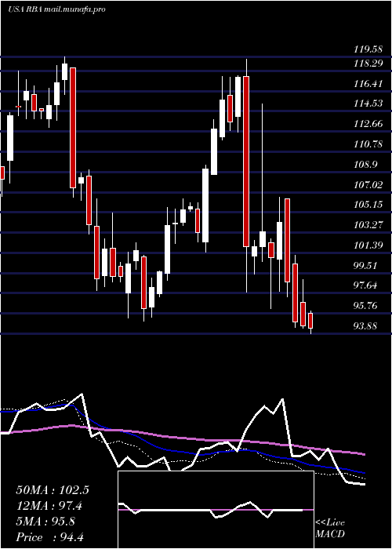Viewport: 392px width, 549px height.
Task: Click the 93.88 price level label
Action: pos(365,326)
